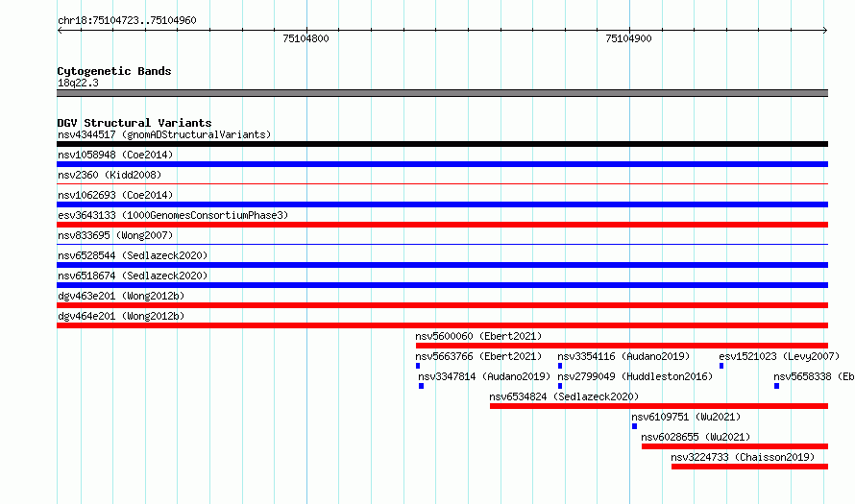This screenshot has height=504, width=855.
Task: Open the nsv833695 (Wong2007) label
Action: pyautogui.click(x=115, y=235)
